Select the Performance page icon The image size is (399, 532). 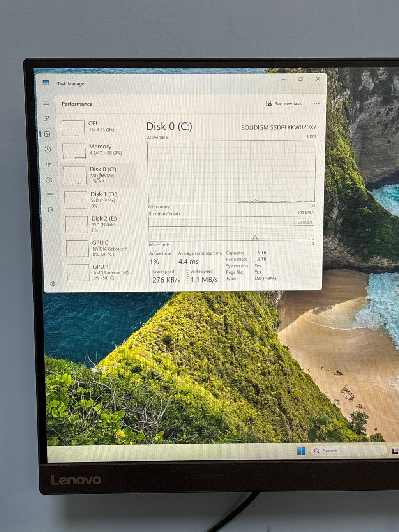click(47, 134)
